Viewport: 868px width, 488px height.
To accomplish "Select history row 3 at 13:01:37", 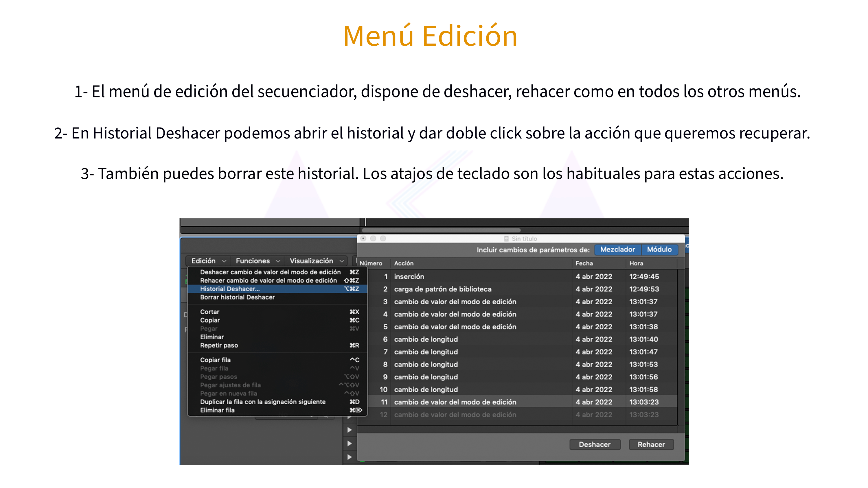I will point(517,302).
